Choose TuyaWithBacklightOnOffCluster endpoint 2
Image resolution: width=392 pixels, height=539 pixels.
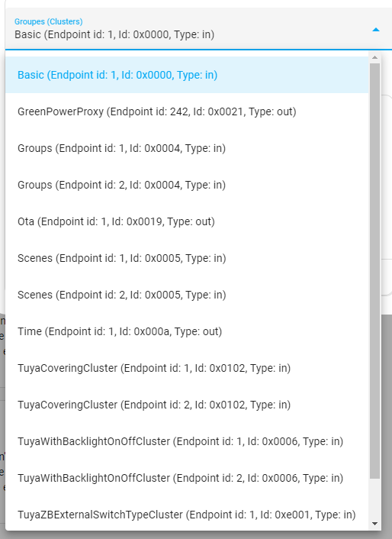(x=187, y=478)
